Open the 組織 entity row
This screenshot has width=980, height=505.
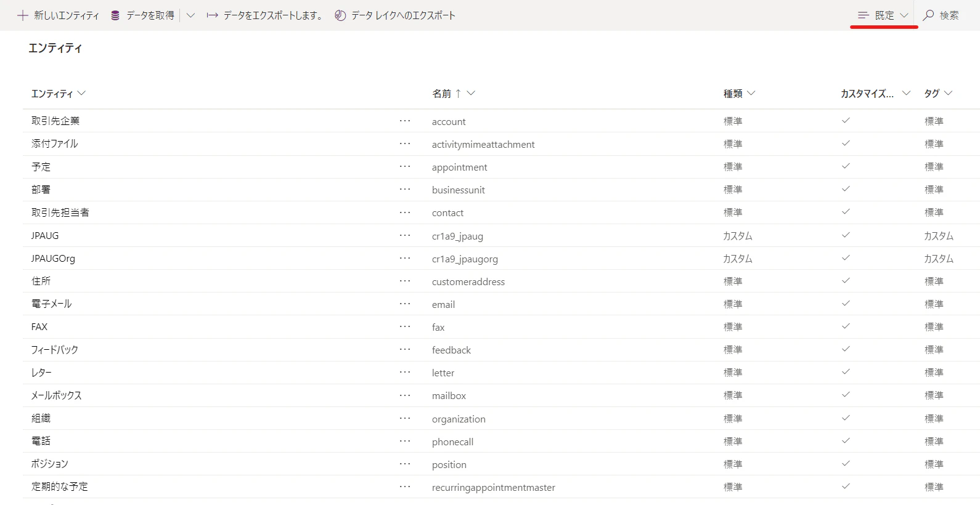(501, 418)
